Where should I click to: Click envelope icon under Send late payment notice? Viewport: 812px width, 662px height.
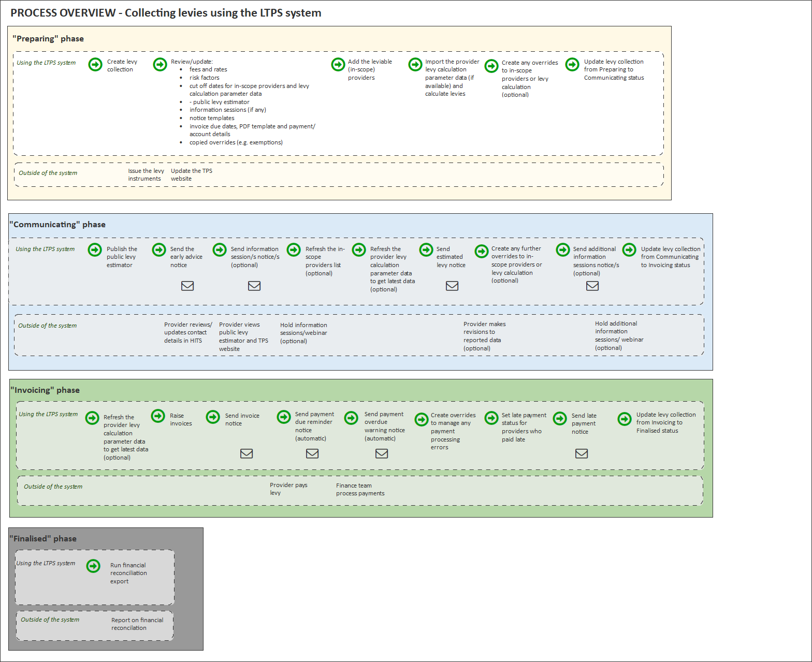[582, 453]
